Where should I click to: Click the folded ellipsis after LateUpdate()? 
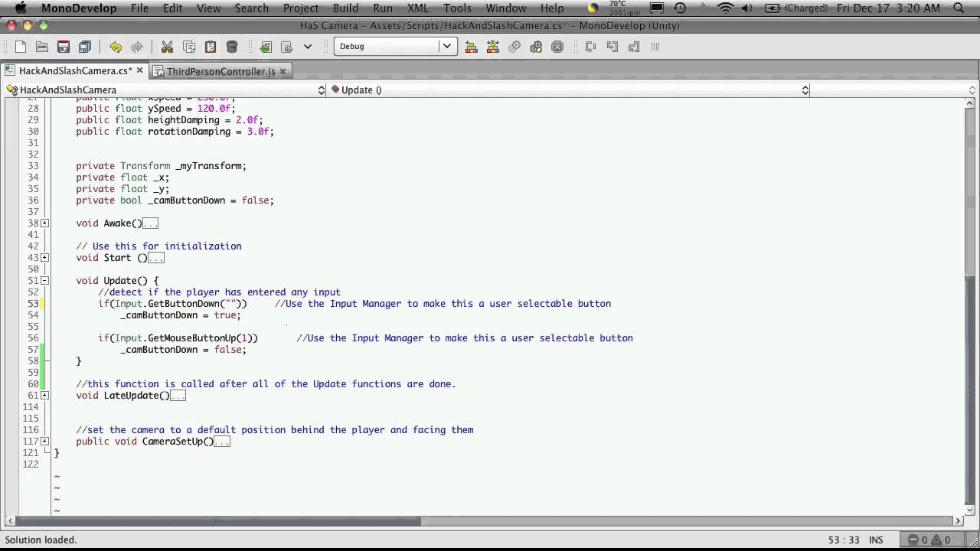pyautogui.click(x=178, y=396)
